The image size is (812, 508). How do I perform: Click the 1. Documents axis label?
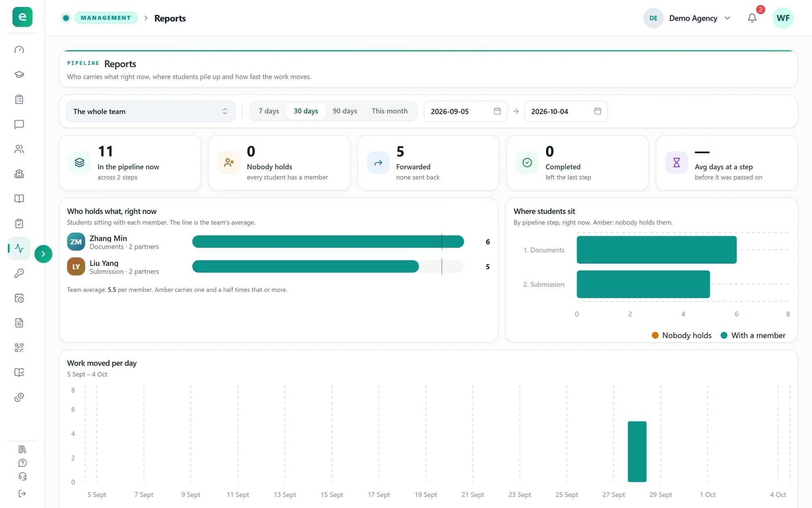click(x=544, y=250)
